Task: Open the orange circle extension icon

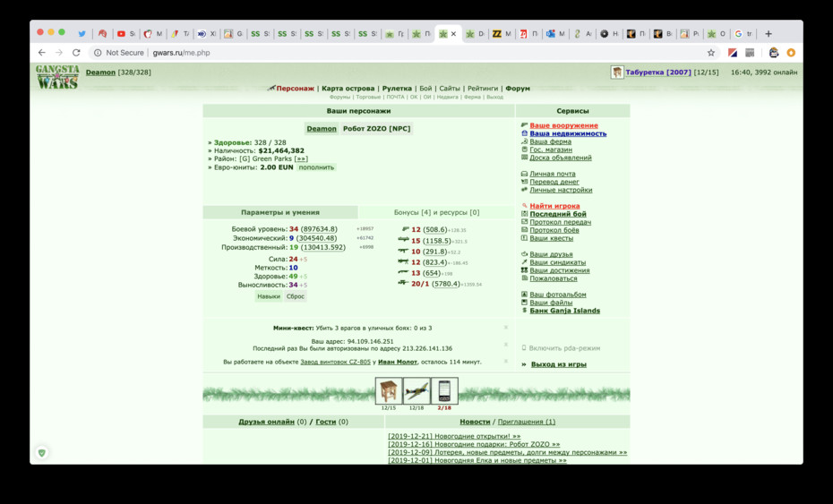Action: coord(791,53)
